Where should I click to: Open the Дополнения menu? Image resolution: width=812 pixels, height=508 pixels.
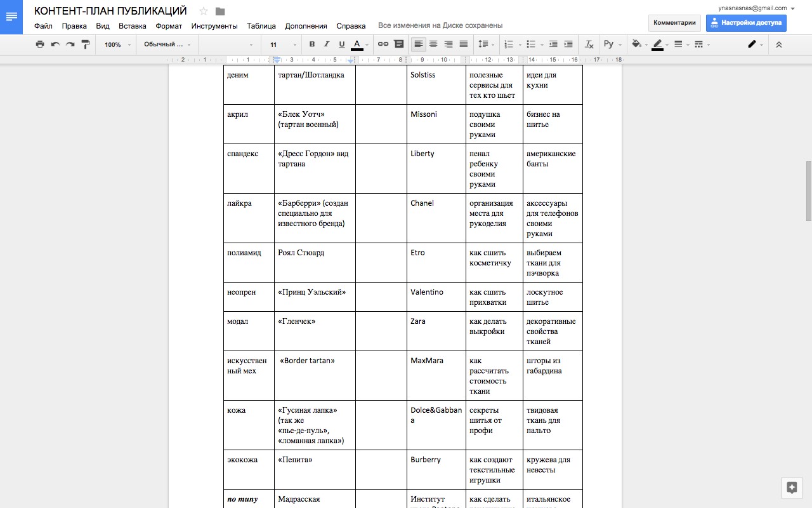[306, 26]
